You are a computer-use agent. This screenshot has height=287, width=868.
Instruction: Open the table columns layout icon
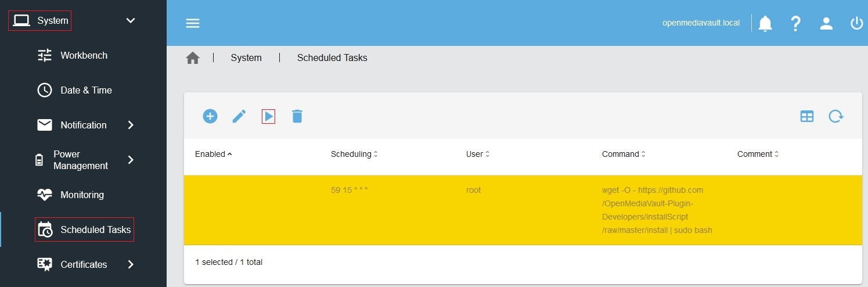pyautogui.click(x=807, y=116)
